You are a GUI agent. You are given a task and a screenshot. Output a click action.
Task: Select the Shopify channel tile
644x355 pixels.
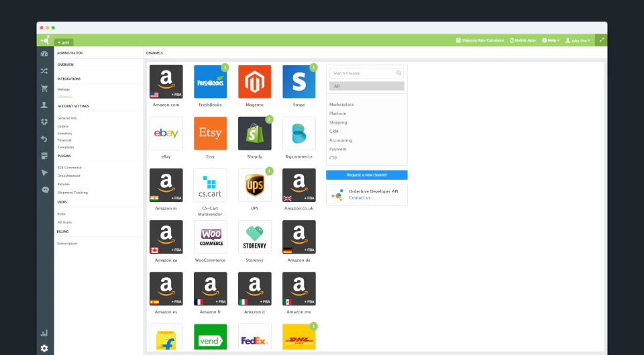click(x=255, y=134)
